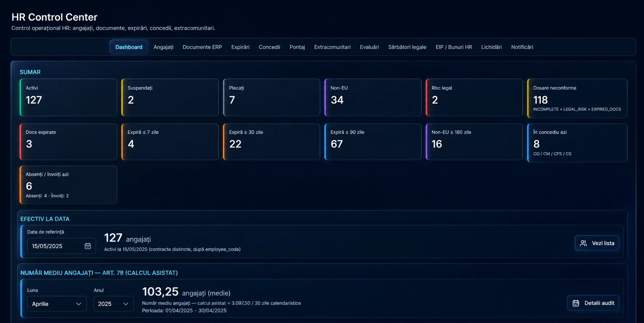644x323 pixels.
Task: Click the Data de referință date input
Action: pos(61,246)
